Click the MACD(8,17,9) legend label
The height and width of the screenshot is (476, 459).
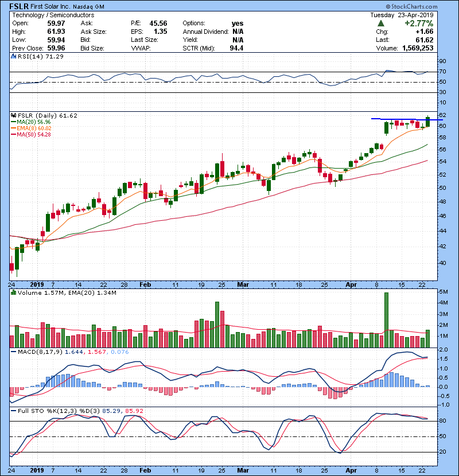[x=40, y=352]
